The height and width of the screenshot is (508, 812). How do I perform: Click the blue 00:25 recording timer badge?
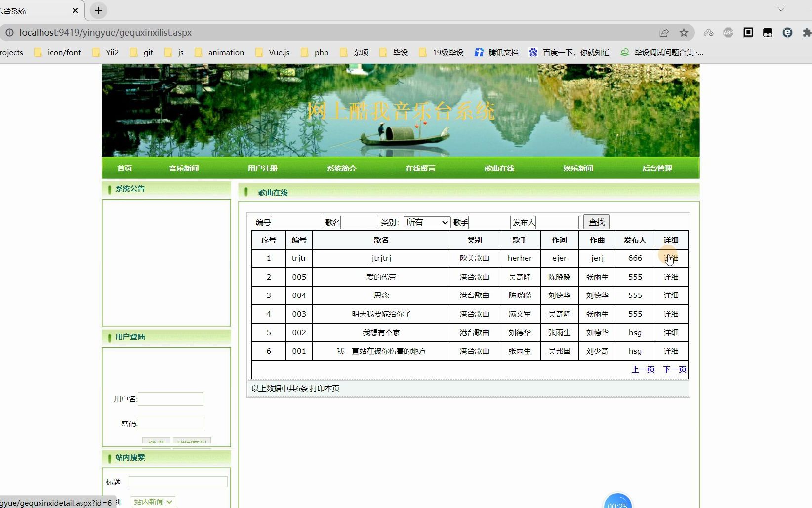coord(617,501)
